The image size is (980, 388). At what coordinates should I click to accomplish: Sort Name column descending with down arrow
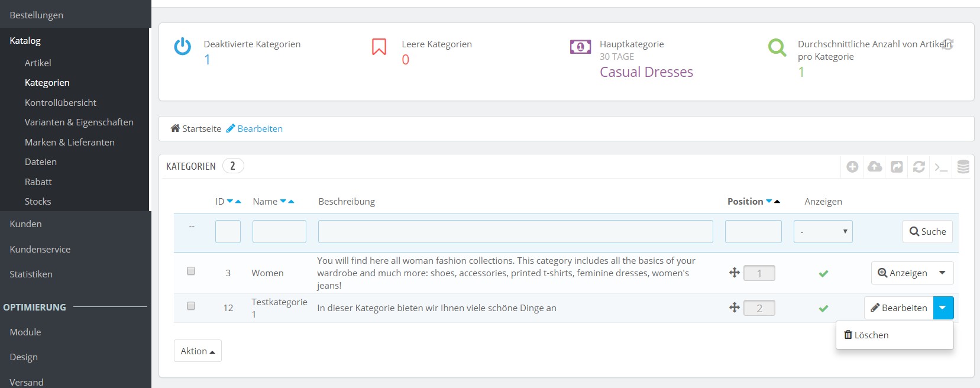pos(283,202)
